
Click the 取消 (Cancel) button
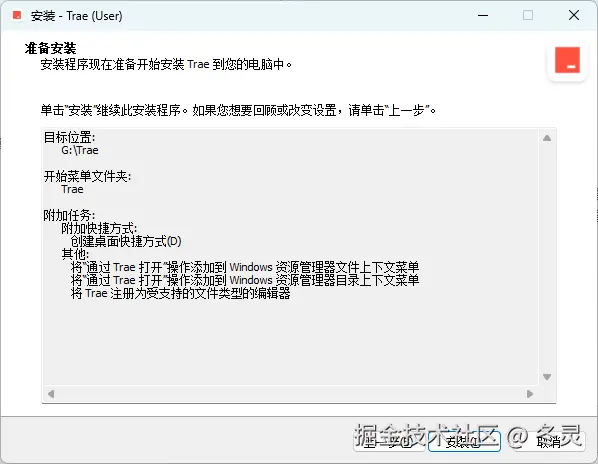point(549,441)
